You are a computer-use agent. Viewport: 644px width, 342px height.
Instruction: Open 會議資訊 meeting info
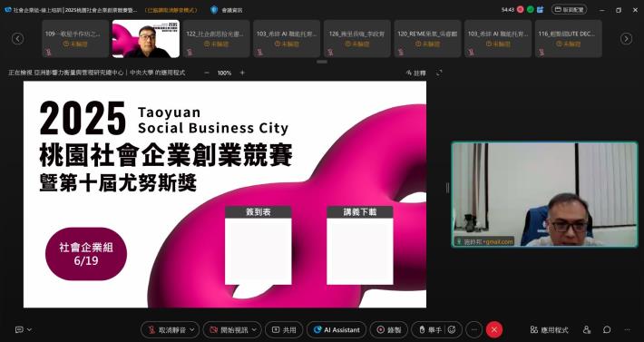(x=231, y=10)
